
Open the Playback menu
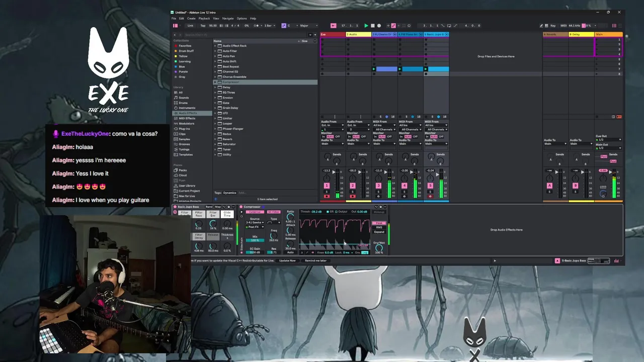[204, 19]
